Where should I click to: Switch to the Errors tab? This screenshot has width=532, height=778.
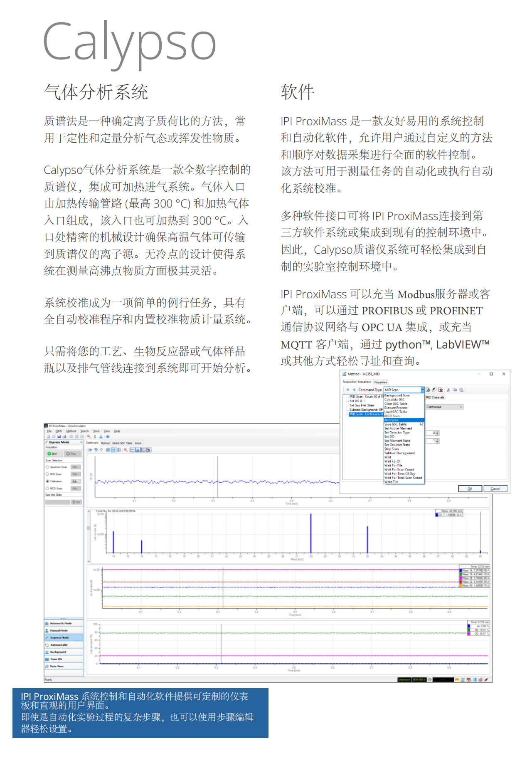138,443
